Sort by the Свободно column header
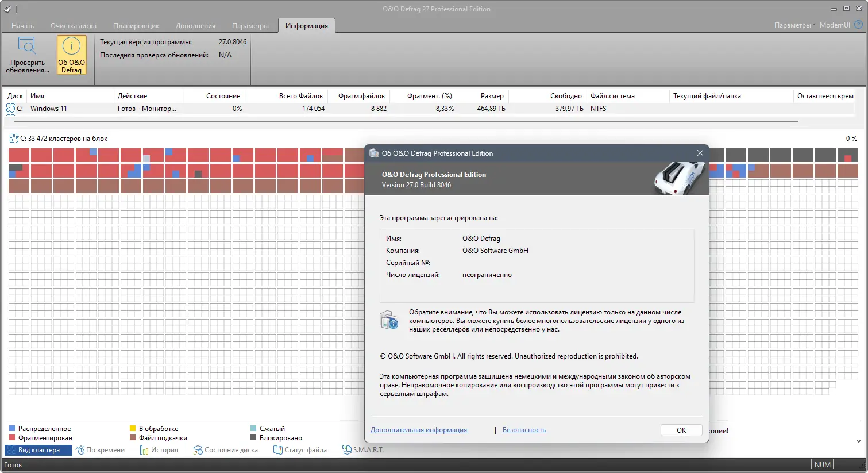The image size is (868, 473). click(x=548, y=96)
